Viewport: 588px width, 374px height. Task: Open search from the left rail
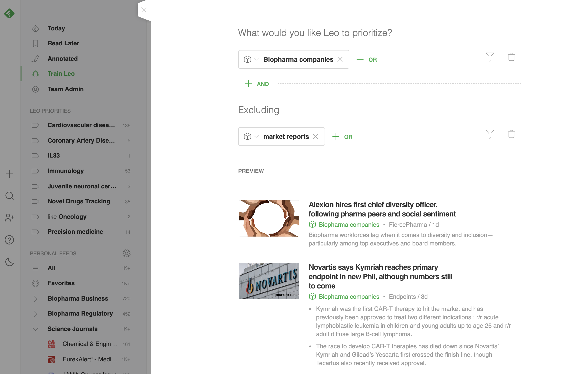[9, 196]
